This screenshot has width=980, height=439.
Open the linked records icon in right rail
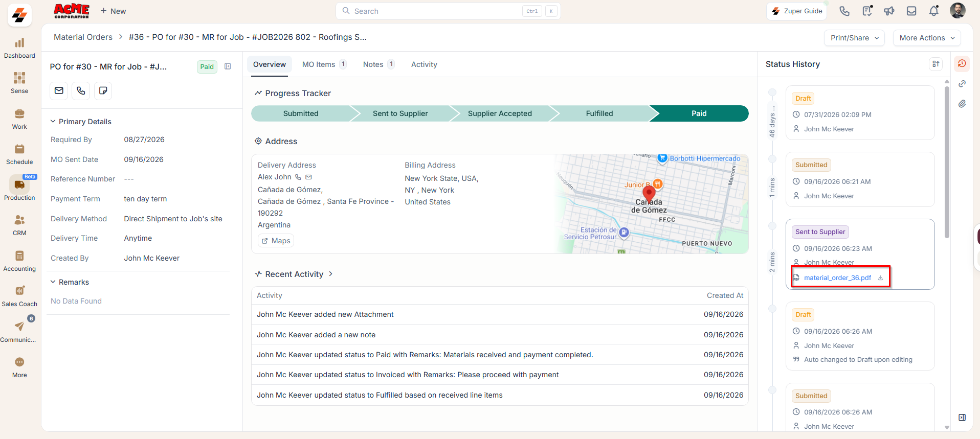pyautogui.click(x=962, y=84)
